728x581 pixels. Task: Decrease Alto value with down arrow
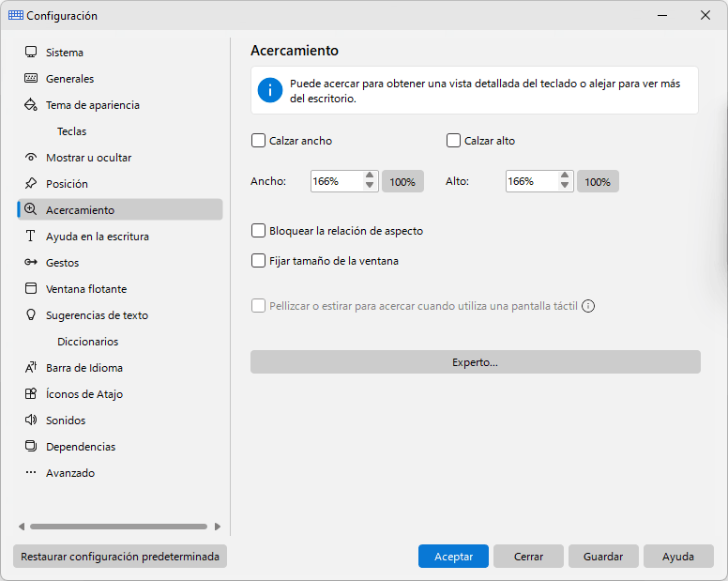pyautogui.click(x=565, y=185)
